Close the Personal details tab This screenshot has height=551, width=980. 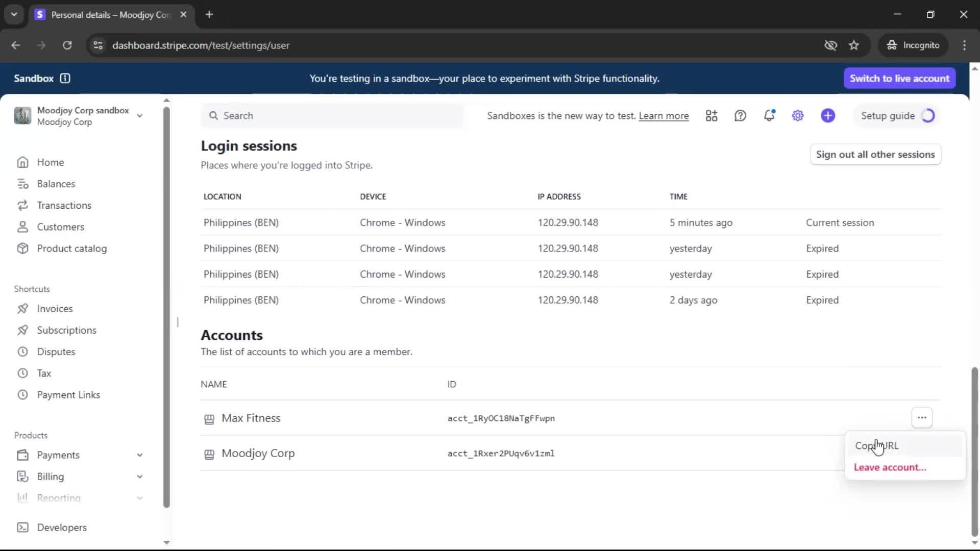[183, 15]
